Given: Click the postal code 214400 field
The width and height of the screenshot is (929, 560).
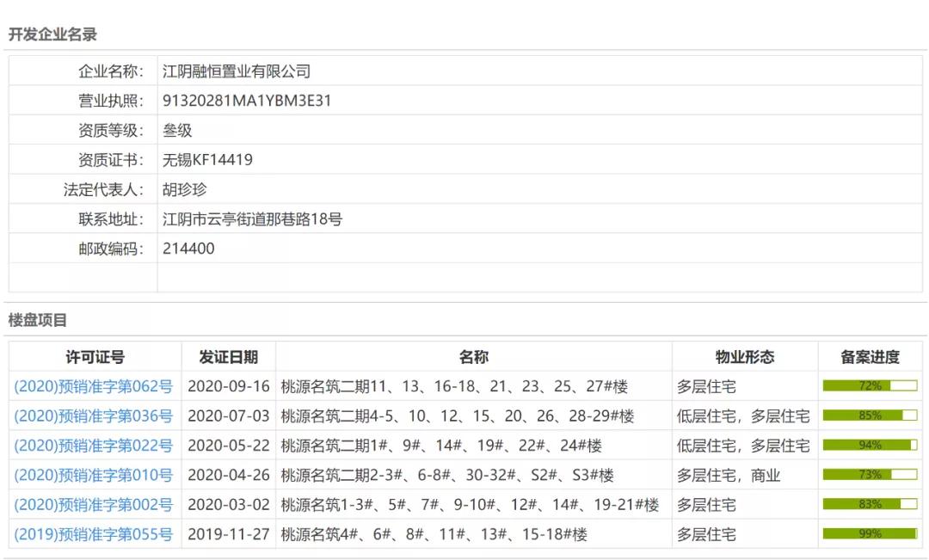Looking at the screenshot, I should [x=186, y=248].
